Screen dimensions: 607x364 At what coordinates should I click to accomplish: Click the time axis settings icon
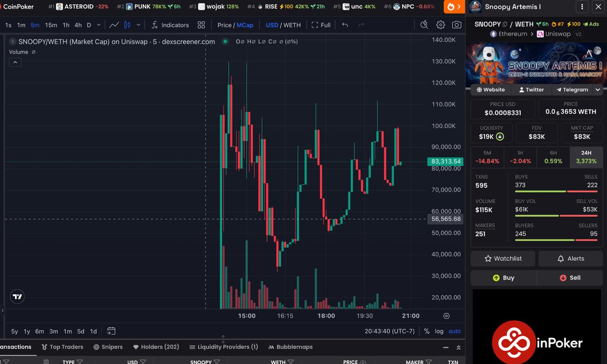[x=446, y=316]
